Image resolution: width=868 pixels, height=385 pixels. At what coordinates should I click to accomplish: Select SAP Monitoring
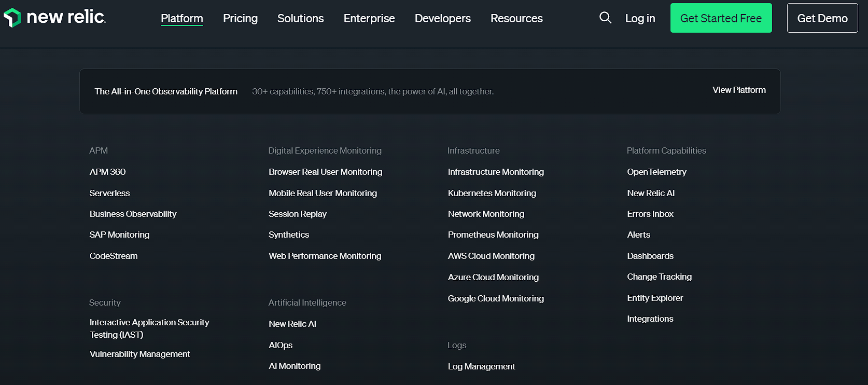[119, 235]
